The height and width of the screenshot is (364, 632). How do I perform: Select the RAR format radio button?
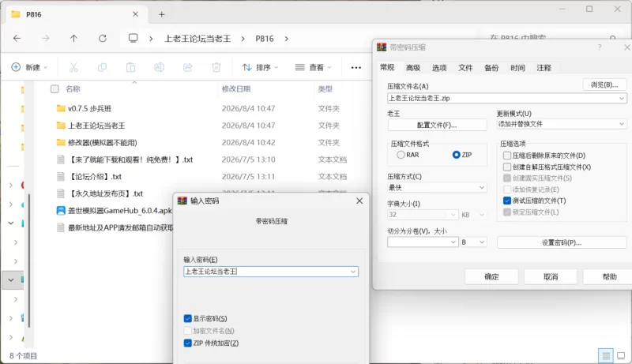(x=401, y=155)
